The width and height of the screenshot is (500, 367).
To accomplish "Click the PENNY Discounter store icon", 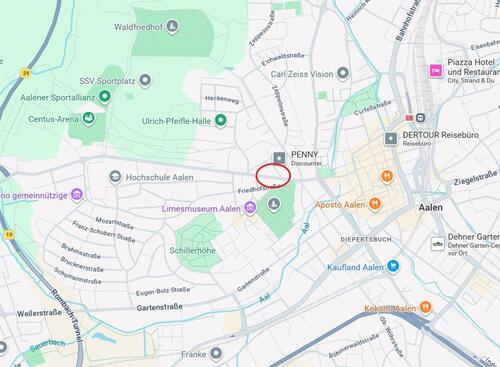I will click(x=279, y=158).
